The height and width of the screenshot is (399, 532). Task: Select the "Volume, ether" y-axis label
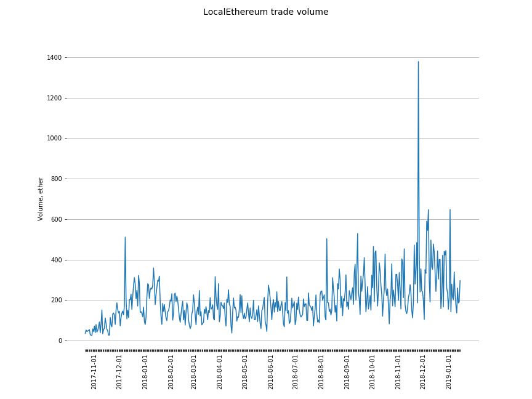(x=41, y=199)
